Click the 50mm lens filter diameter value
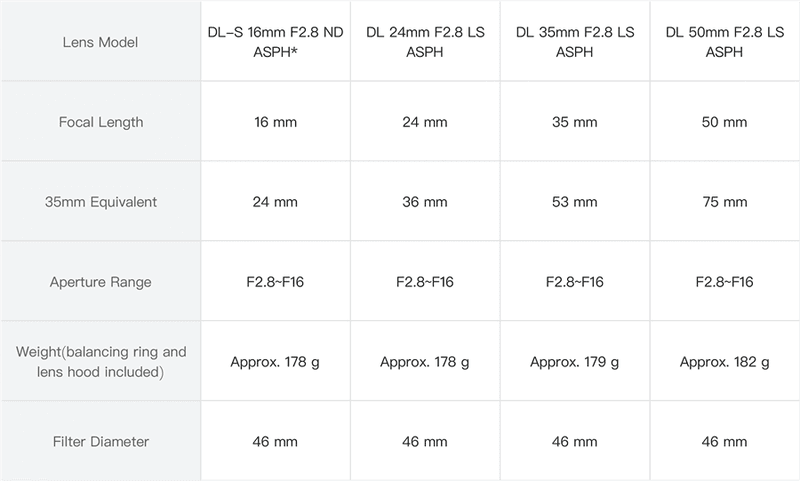This screenshot has width=800, height=481. (725, 441)
